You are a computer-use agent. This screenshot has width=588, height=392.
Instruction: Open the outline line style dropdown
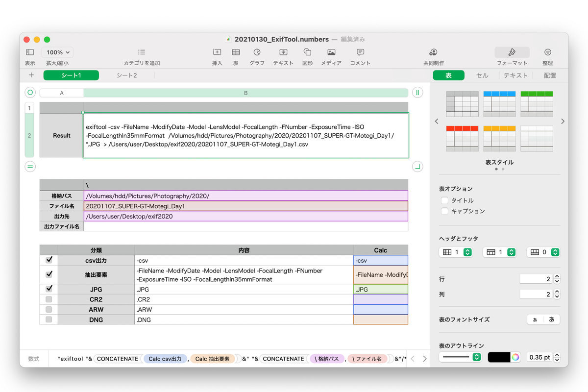461,357
